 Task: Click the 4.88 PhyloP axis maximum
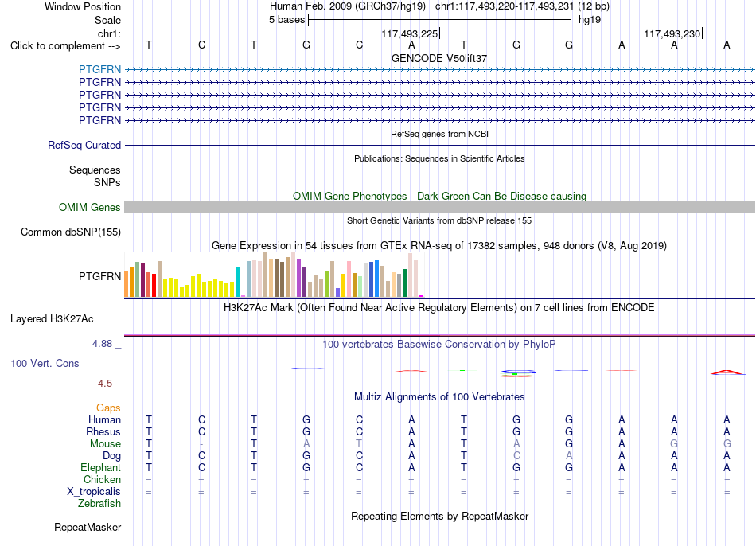[x=102, y=343]
